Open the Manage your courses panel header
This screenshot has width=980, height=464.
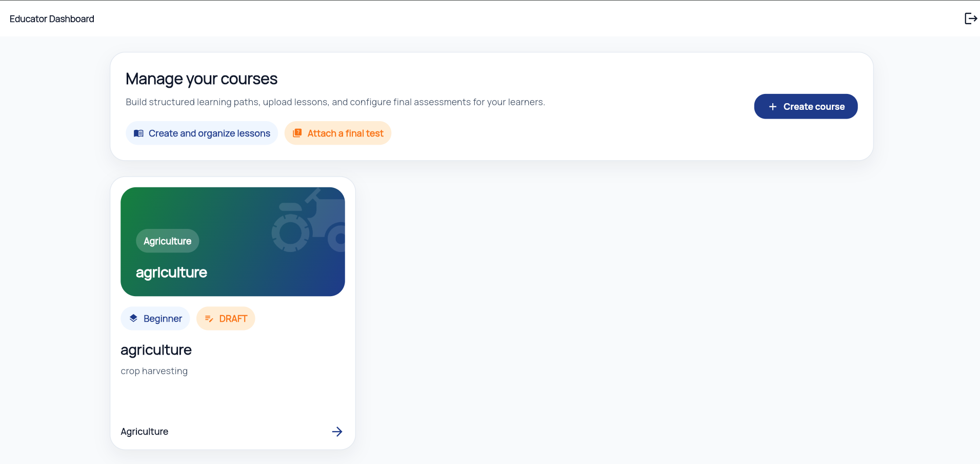(201, 78)
